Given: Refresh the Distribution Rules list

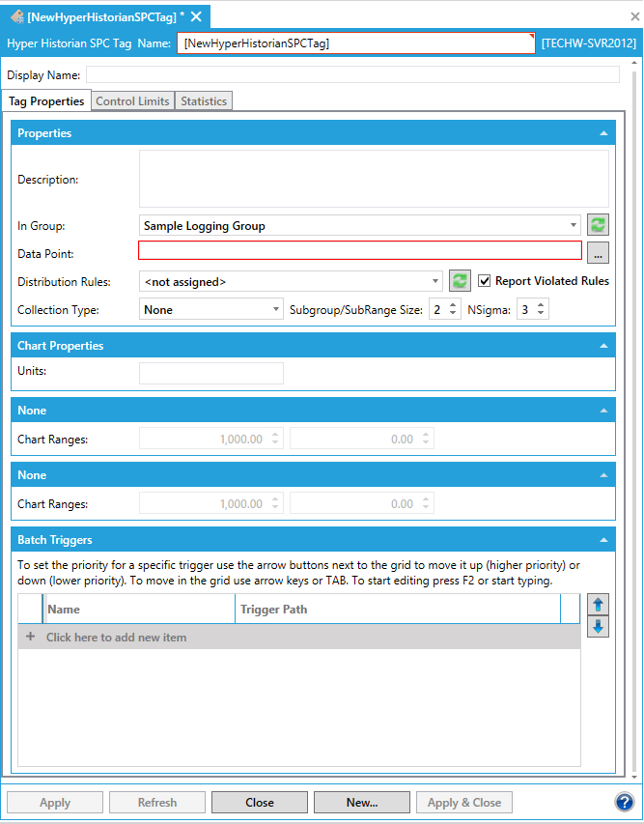Looking at the screenshot, I should click(x=460, y=281).
